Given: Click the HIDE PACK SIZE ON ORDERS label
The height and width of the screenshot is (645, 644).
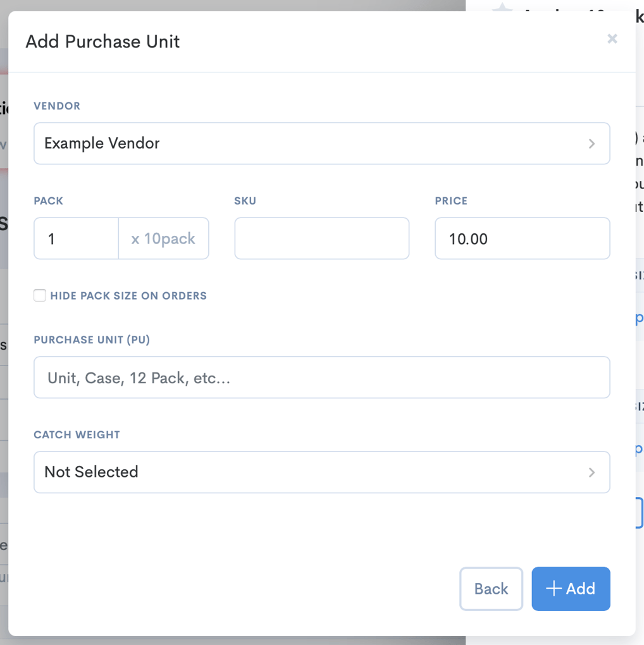Looking at the screenshot, I should (128, 296).
